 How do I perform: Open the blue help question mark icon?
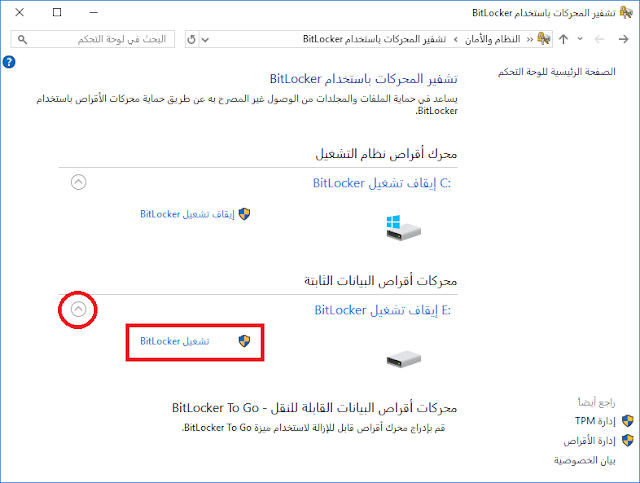pos(9,62)
